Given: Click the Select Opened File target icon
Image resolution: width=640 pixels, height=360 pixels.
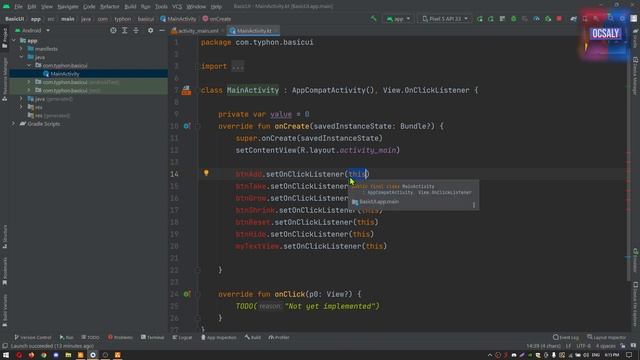Looking at the screenshot, I should tap(113, 31).
